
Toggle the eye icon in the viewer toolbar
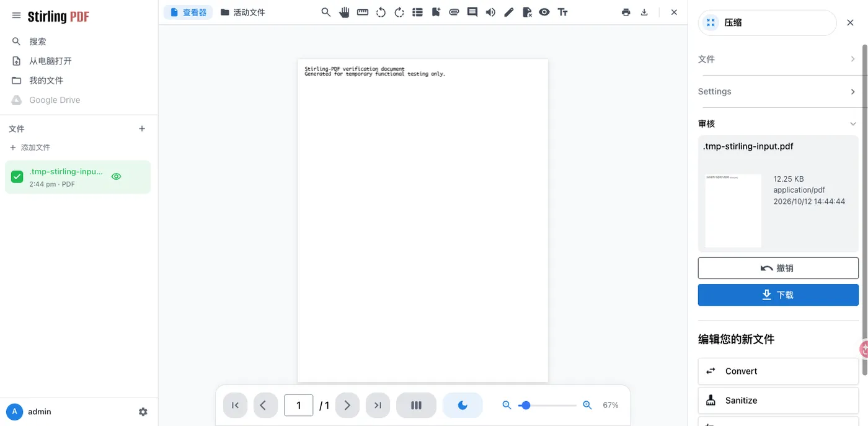point(544,12)
